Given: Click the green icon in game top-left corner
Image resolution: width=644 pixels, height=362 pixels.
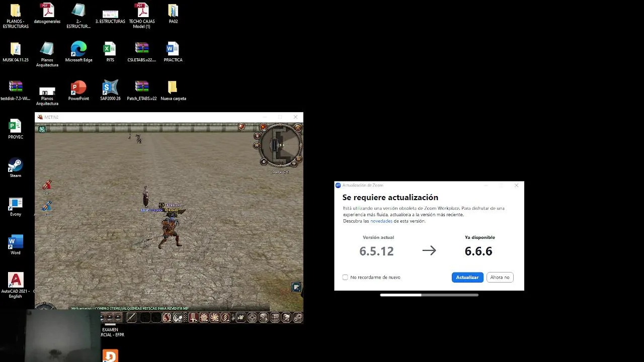Looking at the screenshot, I should pos(42,129).
